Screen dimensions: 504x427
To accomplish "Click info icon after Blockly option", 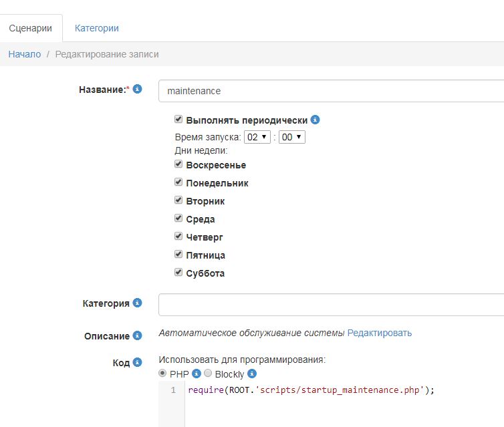I will tap(252, 374).
